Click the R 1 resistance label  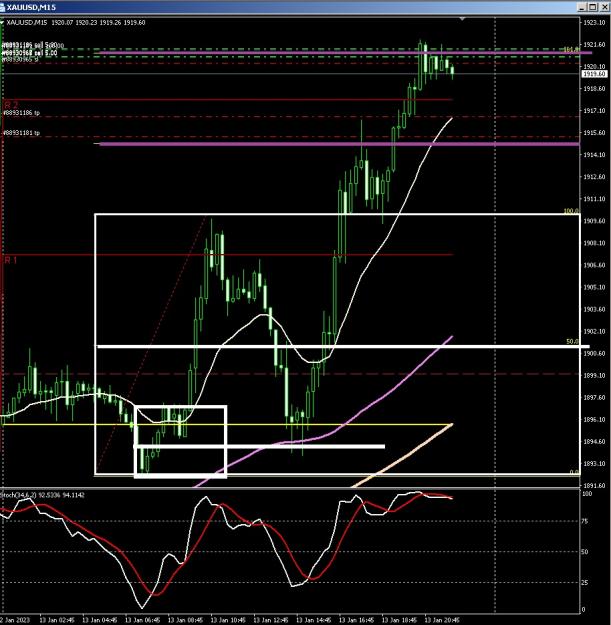coord(11,260)
